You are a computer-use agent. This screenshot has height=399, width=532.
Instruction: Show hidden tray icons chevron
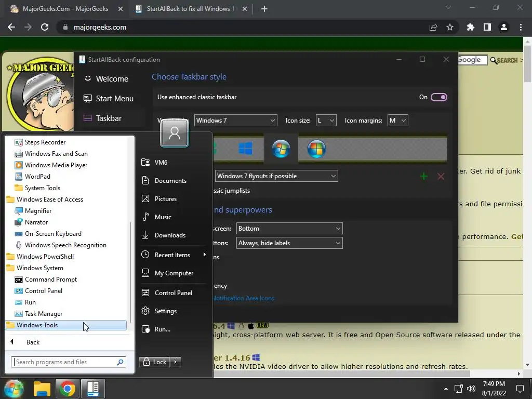point(446,389)
